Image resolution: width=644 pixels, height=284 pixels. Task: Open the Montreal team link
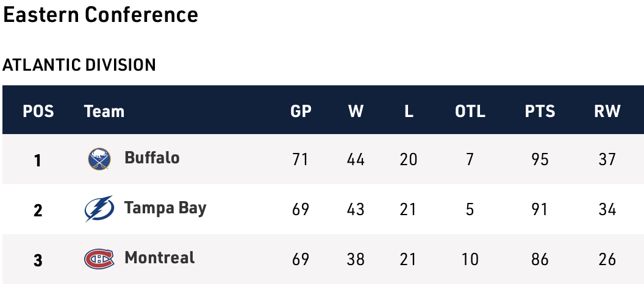click(x=159, y=258)
